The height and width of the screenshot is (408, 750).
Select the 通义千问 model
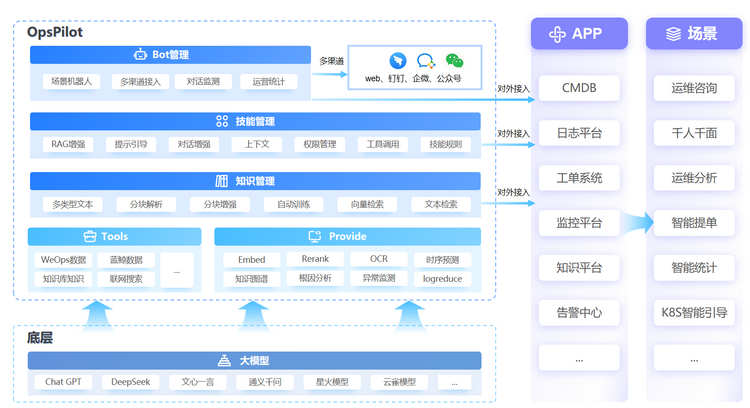[x=265, y=382]
